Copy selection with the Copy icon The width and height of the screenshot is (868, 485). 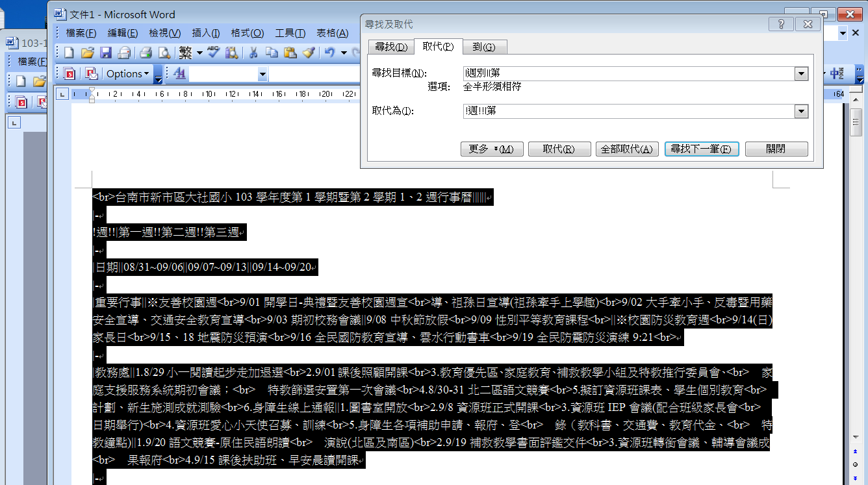pos(272,53)
